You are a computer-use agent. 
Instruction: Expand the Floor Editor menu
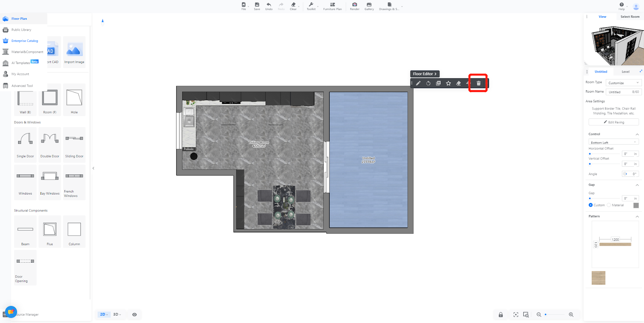point(425,74)
